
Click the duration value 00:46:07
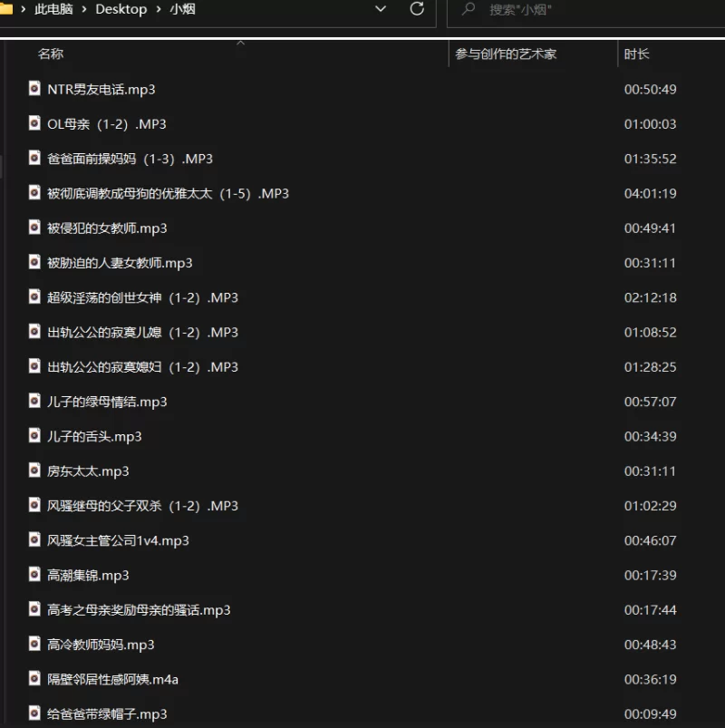pos(650,540)
